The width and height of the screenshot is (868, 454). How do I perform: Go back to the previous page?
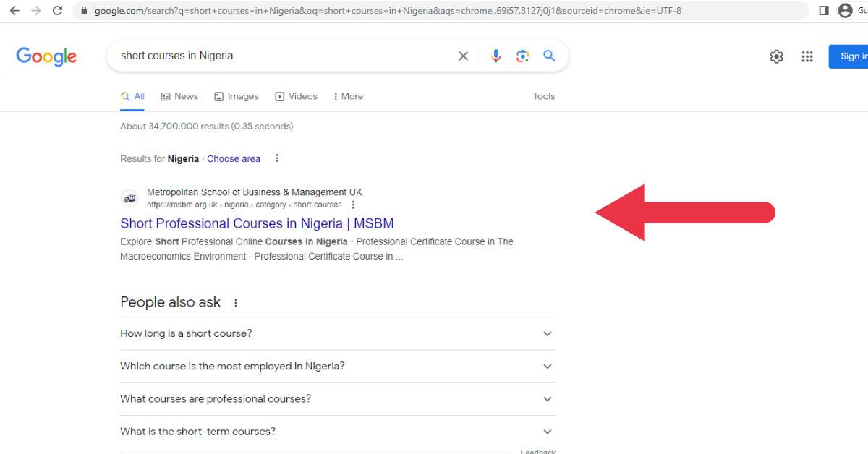tap(14, 11)
